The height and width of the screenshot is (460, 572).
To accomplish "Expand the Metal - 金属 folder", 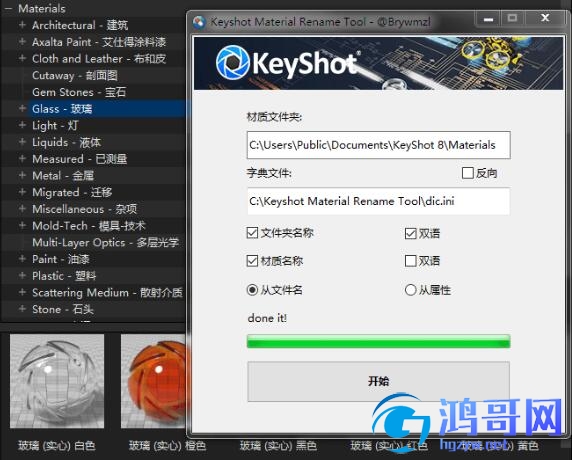I will tap(22, 175).
